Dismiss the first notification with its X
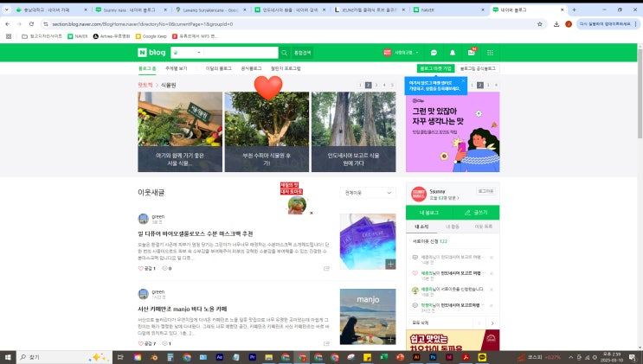Viewport: 643px width, 364px height. (492, 258)
